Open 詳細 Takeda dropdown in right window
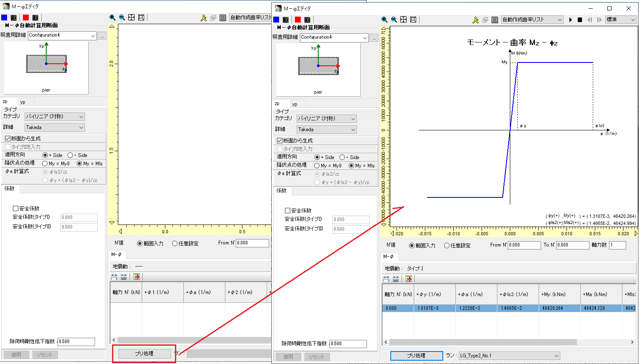Screen dimensions: 639x364 pyautogui.click(x=327, y=130)
